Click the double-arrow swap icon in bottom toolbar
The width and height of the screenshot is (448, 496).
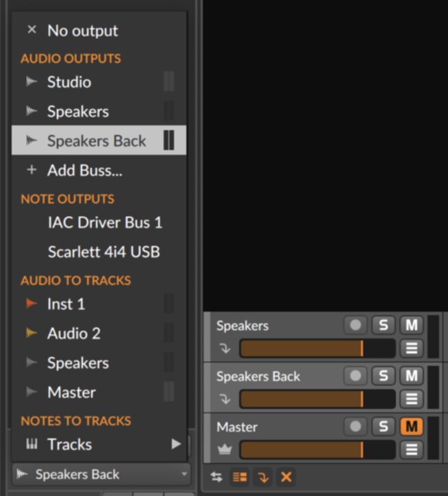click(x=216, y=477)
